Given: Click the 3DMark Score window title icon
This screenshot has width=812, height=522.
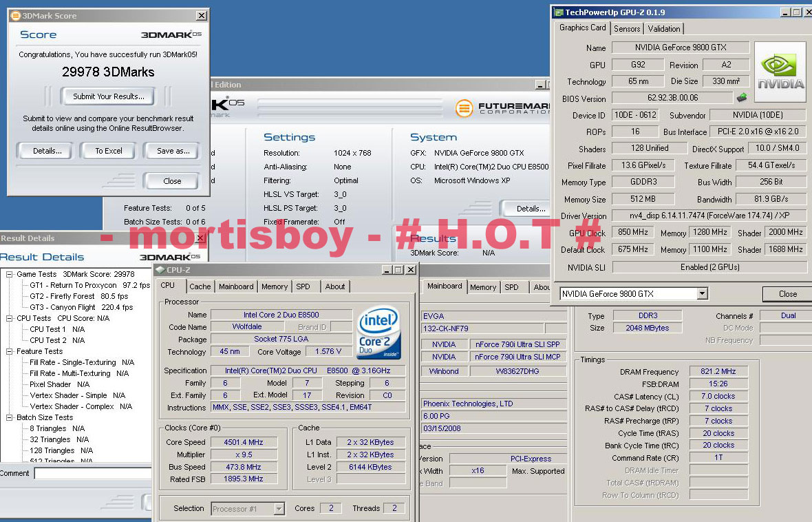Looking at the screenshot, I should tap(16, 16).
